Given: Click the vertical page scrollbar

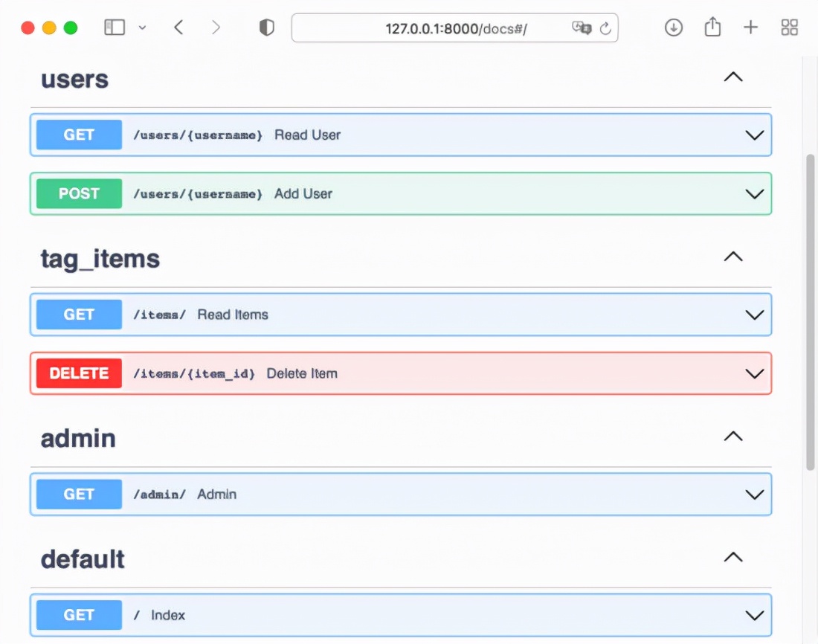Looking at the screenshot, I should [x=811, y=312].
